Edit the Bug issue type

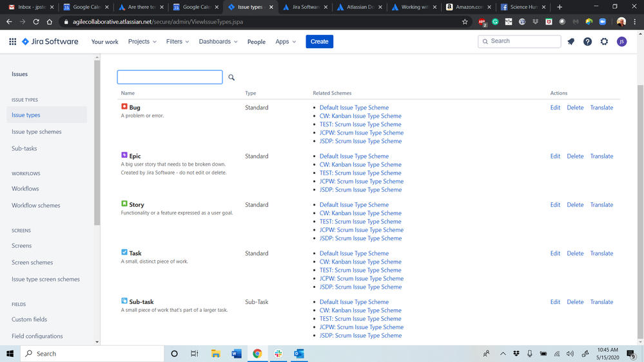(x=555, y=108)
